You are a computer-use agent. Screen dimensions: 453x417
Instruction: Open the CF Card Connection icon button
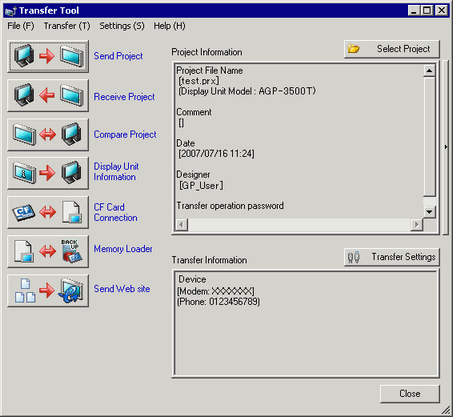click(48, 212)
